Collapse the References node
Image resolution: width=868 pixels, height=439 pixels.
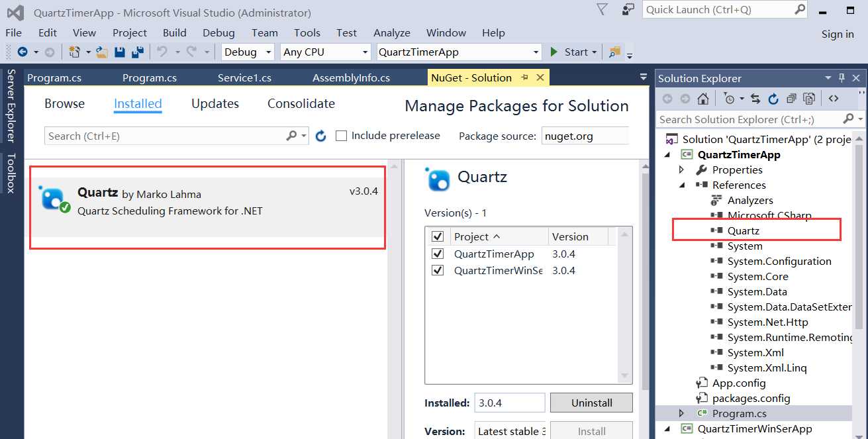[682, 185]
